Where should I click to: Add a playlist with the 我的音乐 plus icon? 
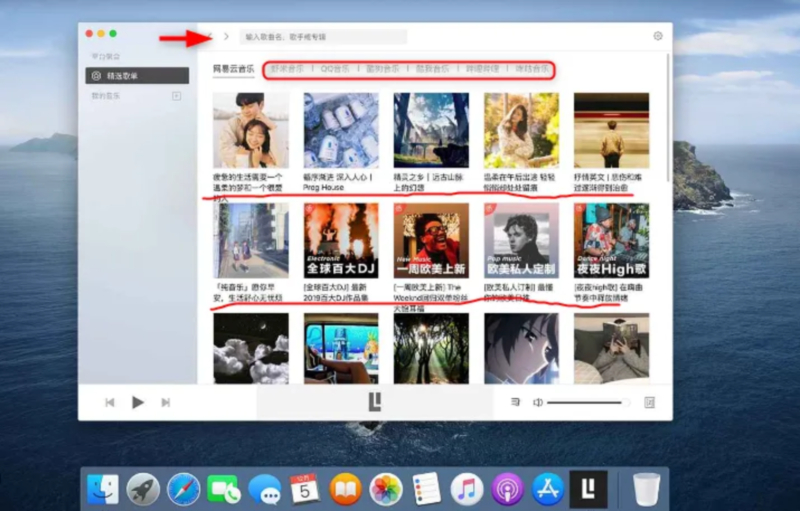pos(177,96)
